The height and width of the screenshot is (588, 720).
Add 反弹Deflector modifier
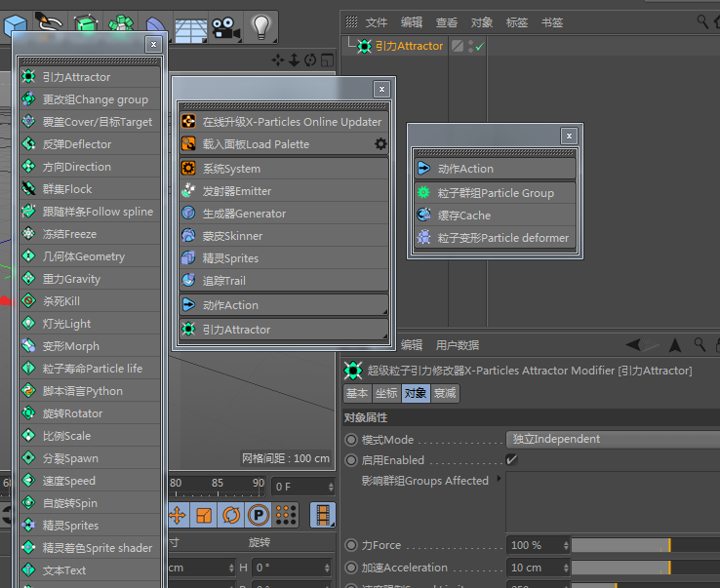pos(90,144)
